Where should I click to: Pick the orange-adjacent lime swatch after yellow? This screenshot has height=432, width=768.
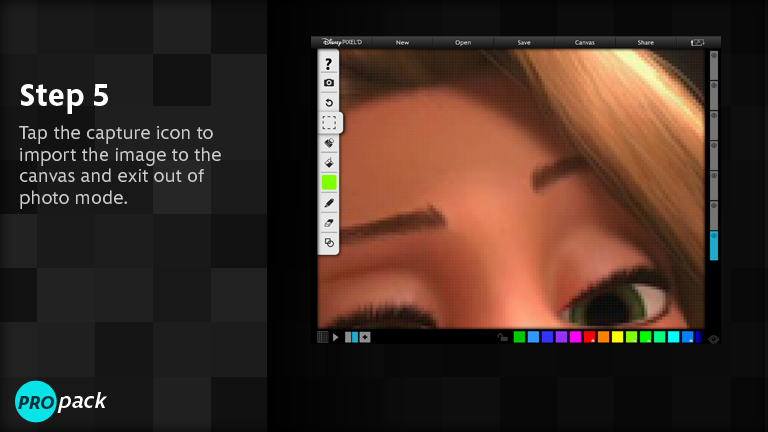(631, 336)
